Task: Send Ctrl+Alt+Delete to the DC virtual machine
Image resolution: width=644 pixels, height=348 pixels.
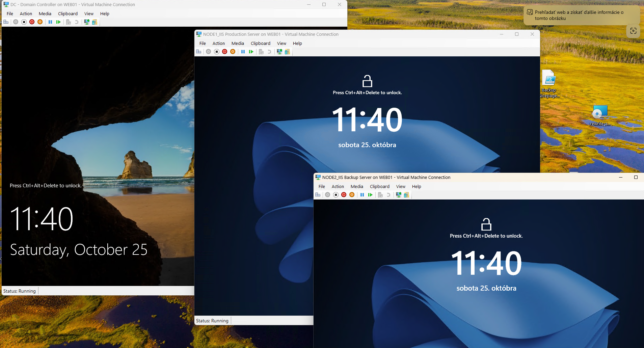Action: coord(6,22)
